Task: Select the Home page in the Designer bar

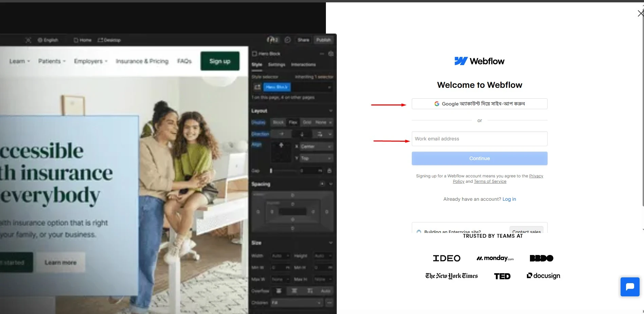Action: (x=83, y=40)
